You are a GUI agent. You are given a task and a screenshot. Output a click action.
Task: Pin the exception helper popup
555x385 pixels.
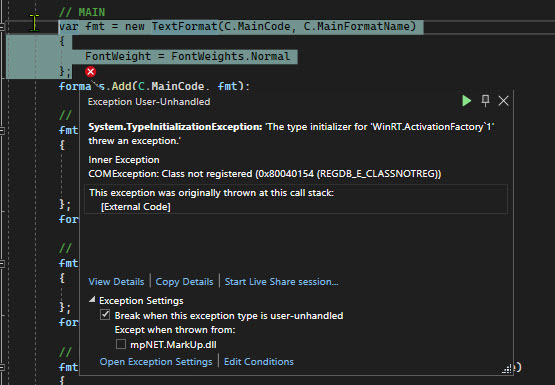[x=485, y=100]
